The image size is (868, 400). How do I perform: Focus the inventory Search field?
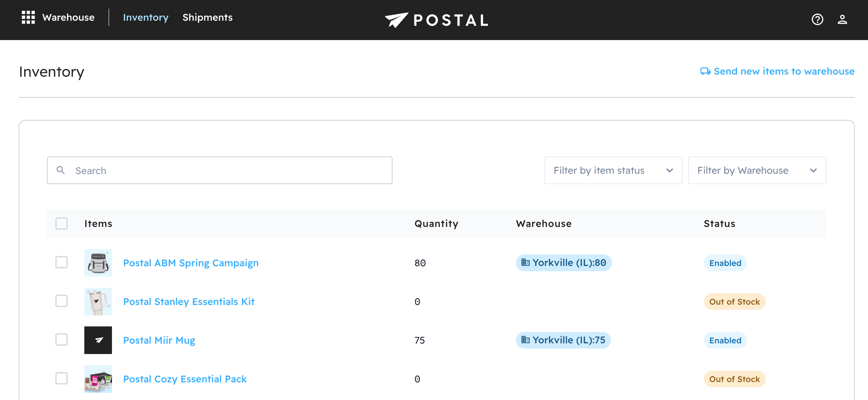[x=228, y=170]
